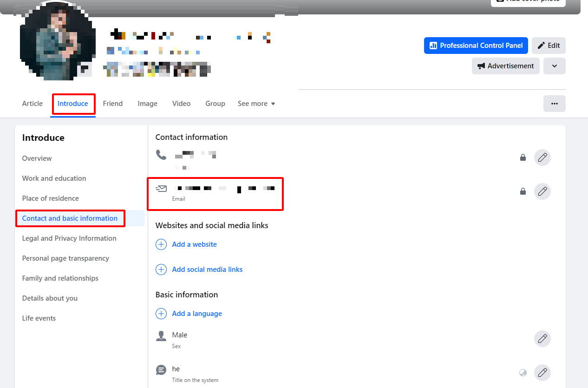588x388 pixels.
Task: Click the pencil edit icon for phone number
Action: pyautogui.click(x=542, y=158)
